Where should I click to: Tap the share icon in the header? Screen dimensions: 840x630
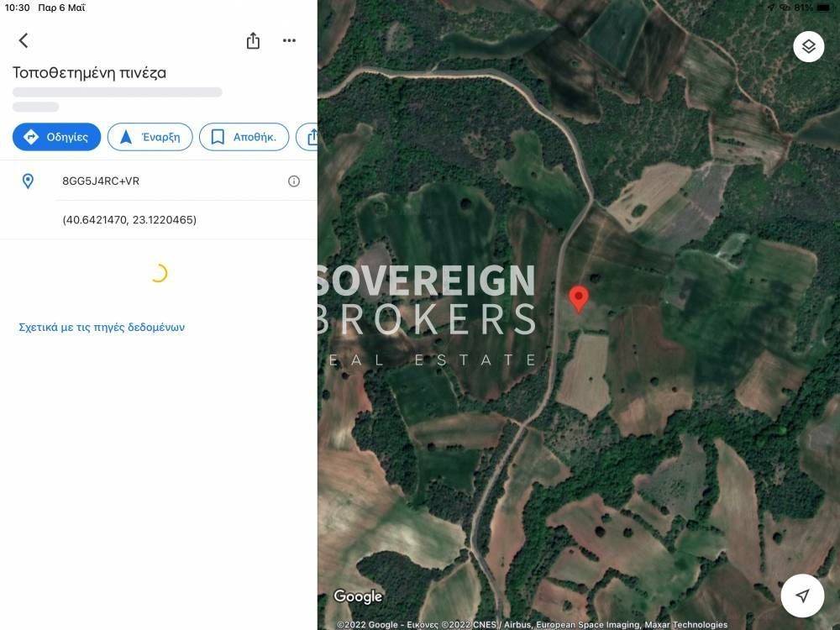tap(253, 40)
